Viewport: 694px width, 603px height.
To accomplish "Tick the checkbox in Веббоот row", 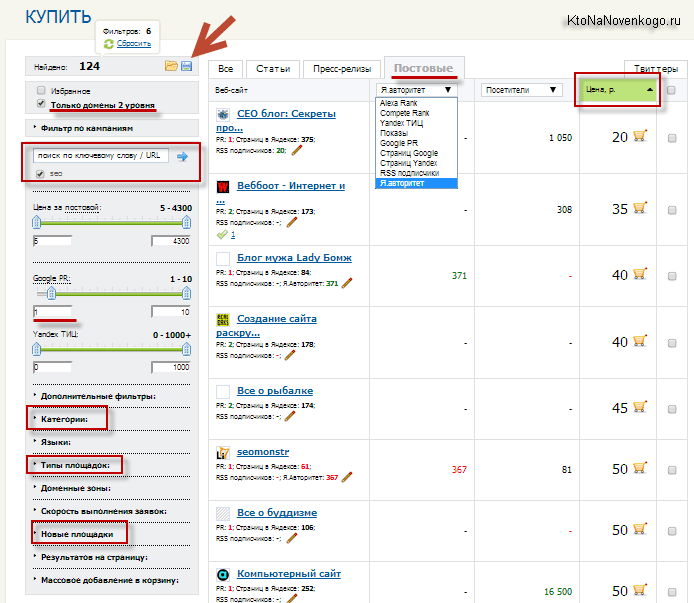I will (x=672, y=210).
